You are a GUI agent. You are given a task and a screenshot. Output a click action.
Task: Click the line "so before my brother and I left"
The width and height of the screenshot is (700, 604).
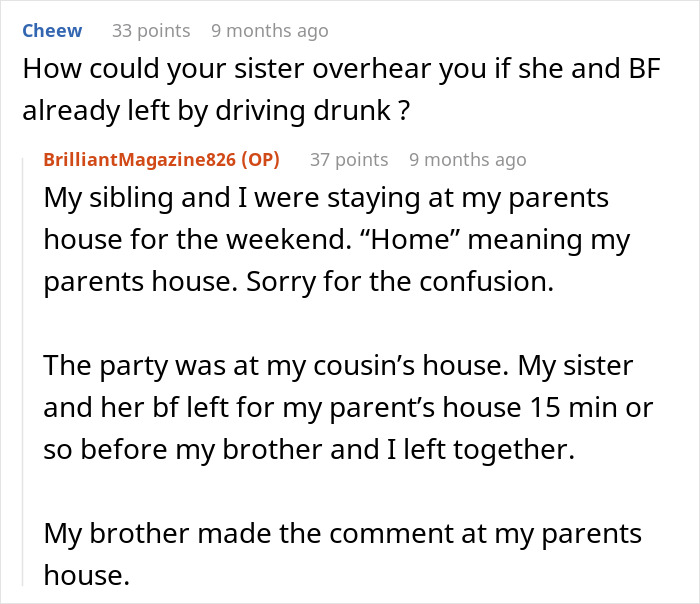308,450
